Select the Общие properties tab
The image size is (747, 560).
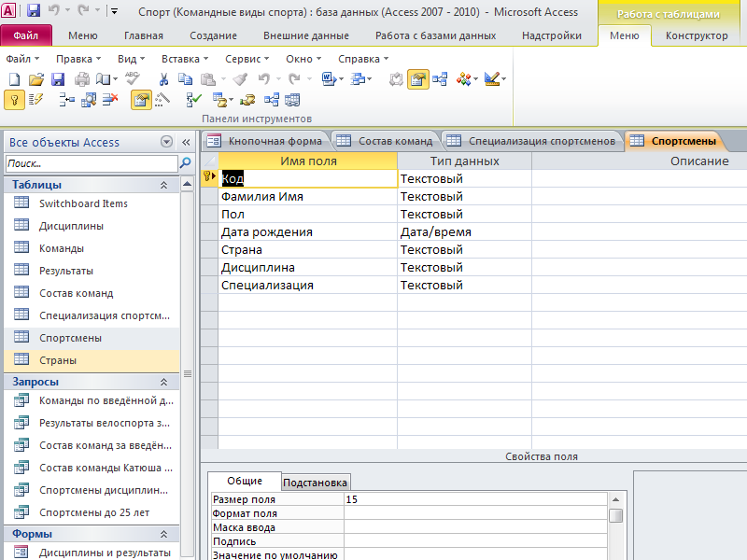(245, 481)
